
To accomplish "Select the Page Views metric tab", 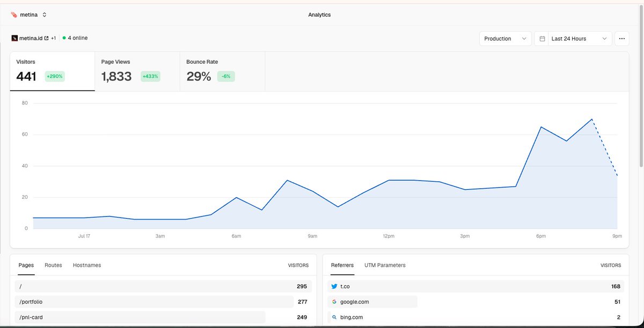I will tap(137, 71).
